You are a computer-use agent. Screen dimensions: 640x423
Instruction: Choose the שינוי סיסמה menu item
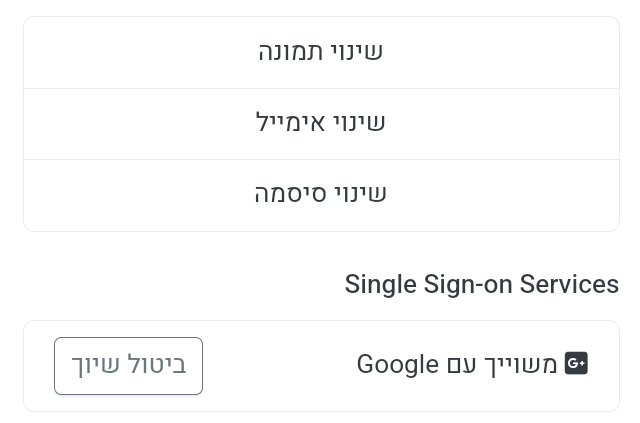tap(321, 194)
